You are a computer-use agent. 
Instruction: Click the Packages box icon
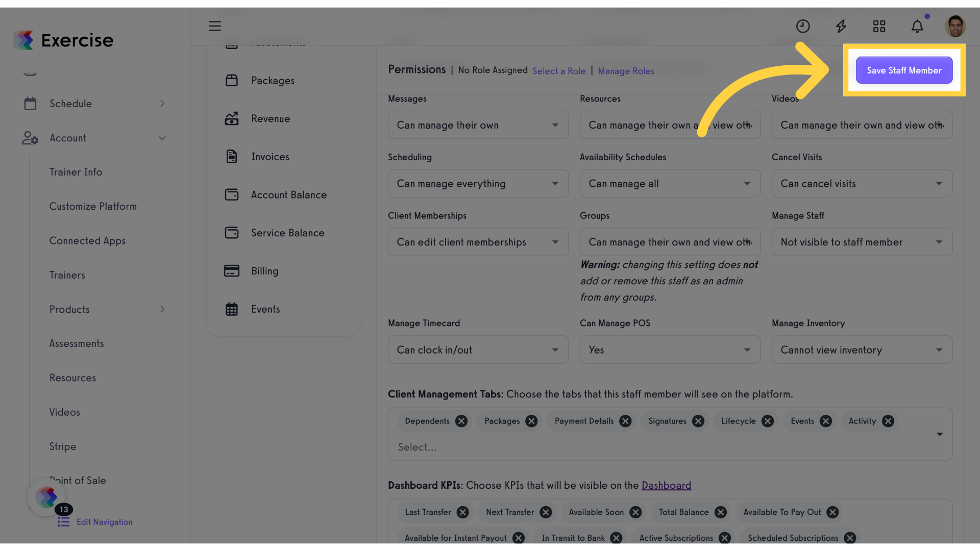click(232, 81)
